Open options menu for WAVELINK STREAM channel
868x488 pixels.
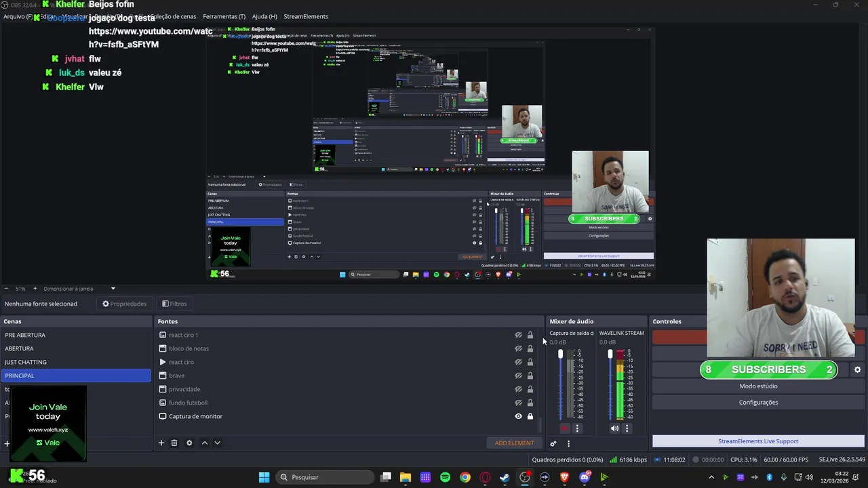627,428
